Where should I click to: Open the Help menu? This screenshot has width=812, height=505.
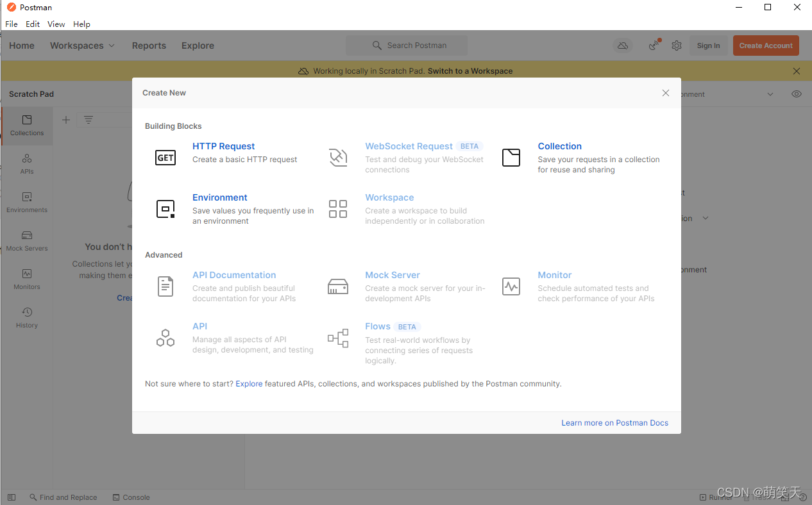pos(81,24)
